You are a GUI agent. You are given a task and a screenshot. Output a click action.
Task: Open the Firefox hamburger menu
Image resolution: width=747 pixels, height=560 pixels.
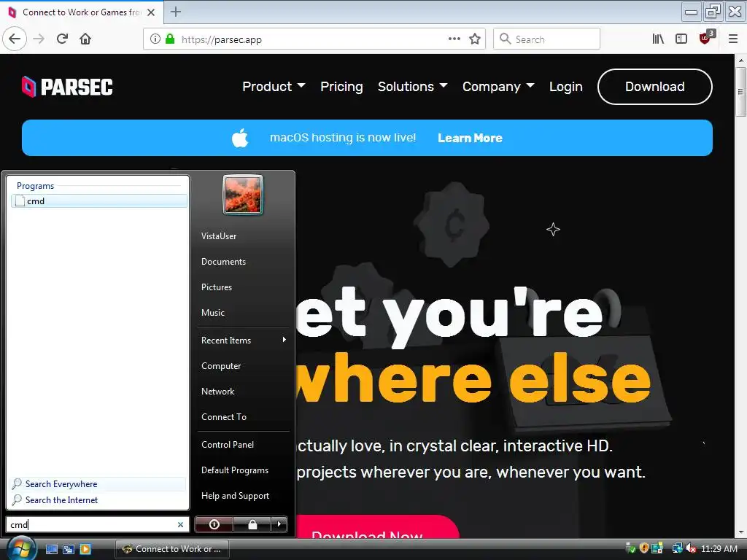point(733,39)
